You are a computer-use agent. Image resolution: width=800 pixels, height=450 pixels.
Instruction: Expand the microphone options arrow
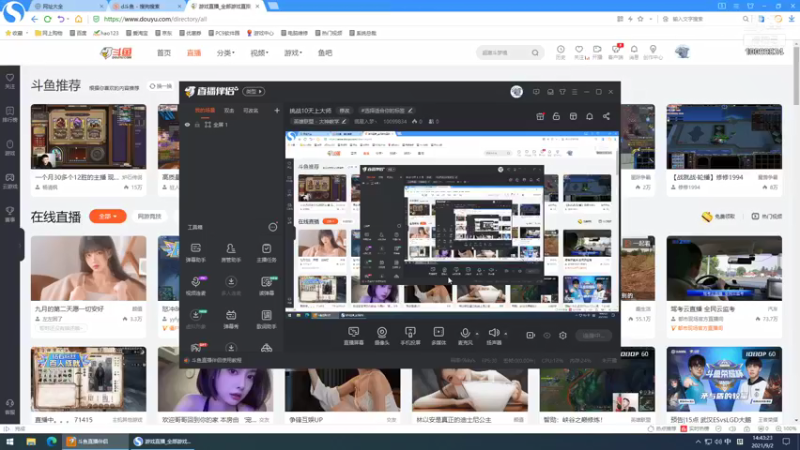[x=477, y=334]
